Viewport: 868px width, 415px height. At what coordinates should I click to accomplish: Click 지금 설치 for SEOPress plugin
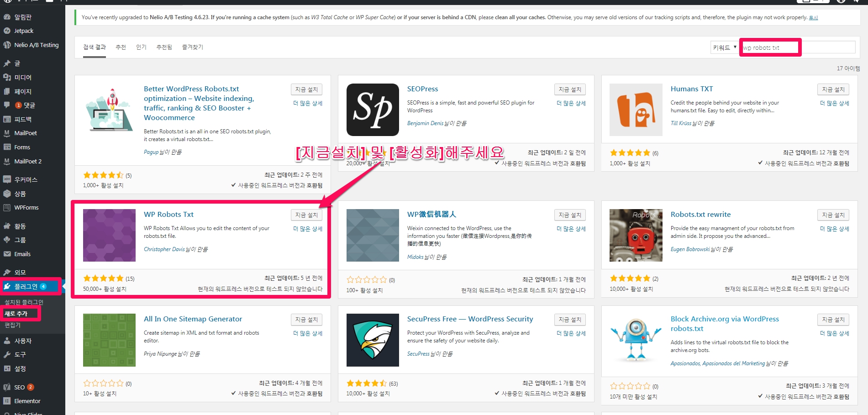[x=570, y=89]
